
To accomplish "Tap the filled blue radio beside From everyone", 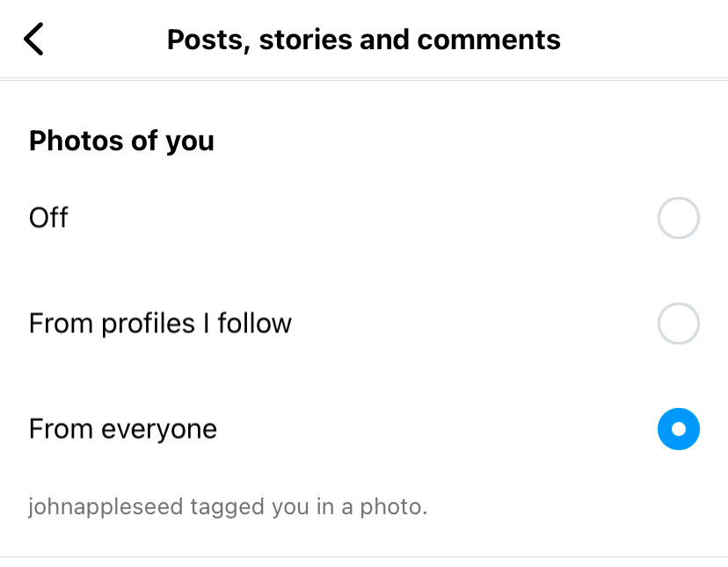I will pos(678,429).
